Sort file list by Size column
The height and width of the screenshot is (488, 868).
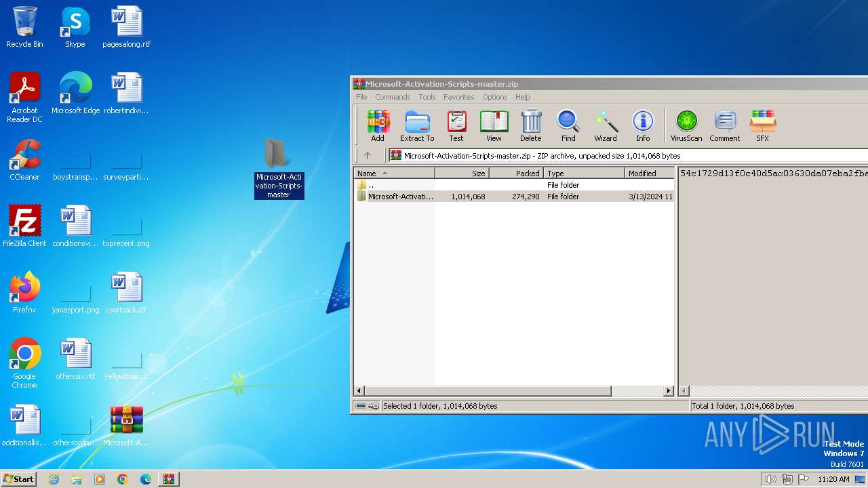pos(462,174)
